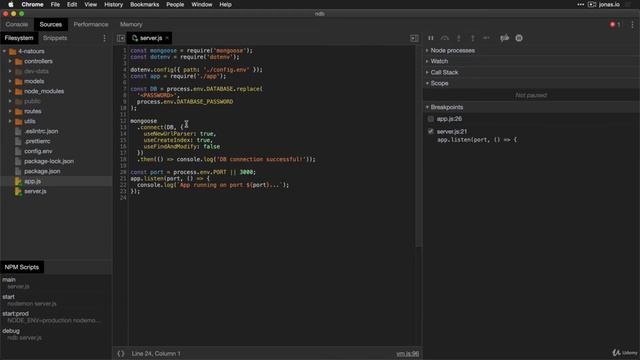640x360 pixels.
Task: Open the Window menu
Action: 202,4
